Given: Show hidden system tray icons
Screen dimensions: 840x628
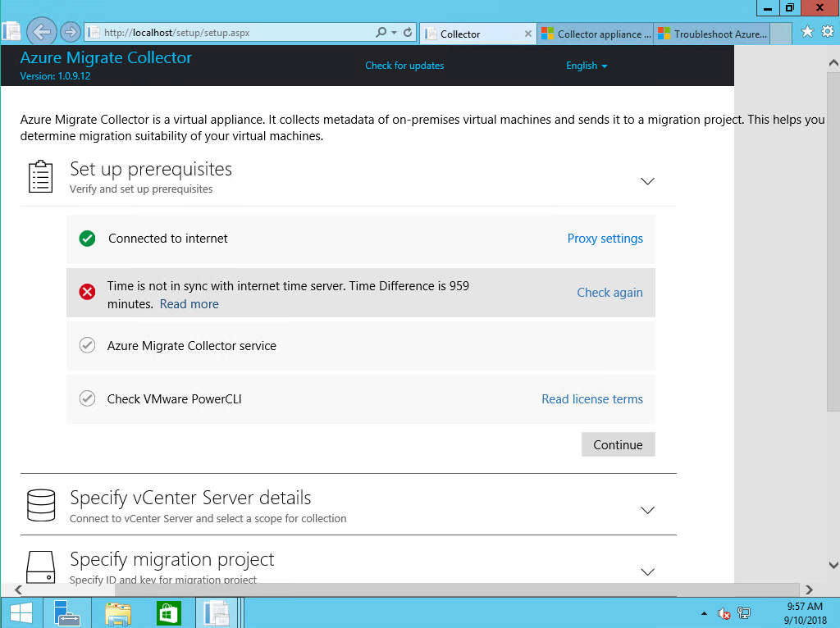Looking at the screenshot, I should click(704, 613).
